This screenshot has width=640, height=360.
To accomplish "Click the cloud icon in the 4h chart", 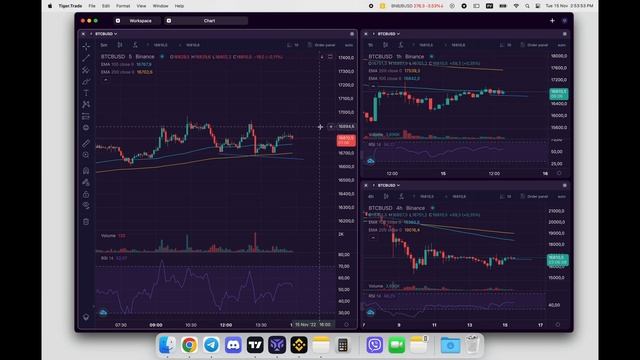I will point(371,313).
